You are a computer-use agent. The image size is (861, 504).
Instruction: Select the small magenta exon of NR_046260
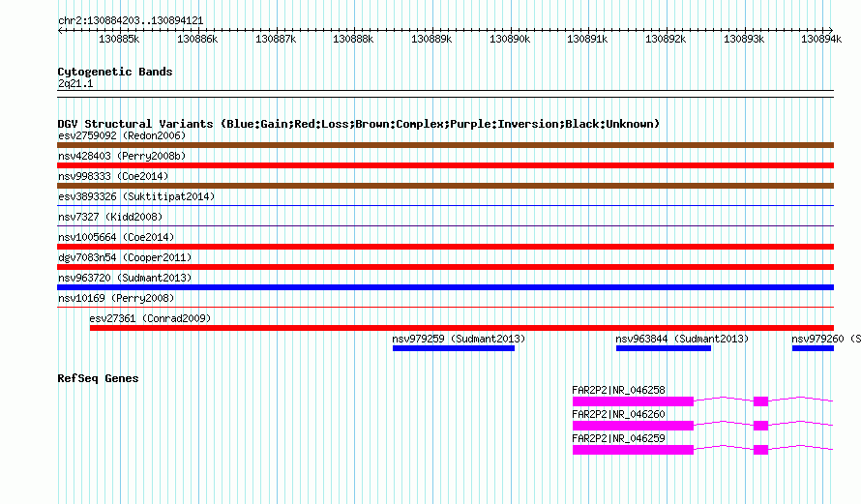tap(760, 426)
